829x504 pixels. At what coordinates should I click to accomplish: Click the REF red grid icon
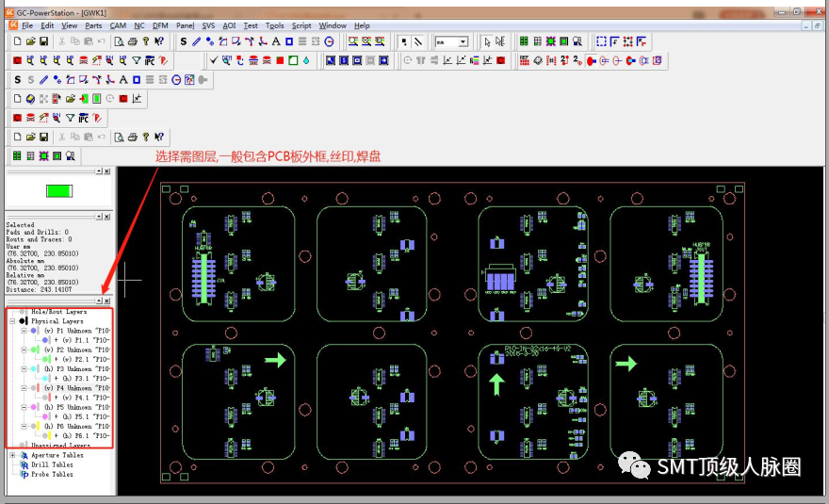pyautogui.click(x=524, y=60)
